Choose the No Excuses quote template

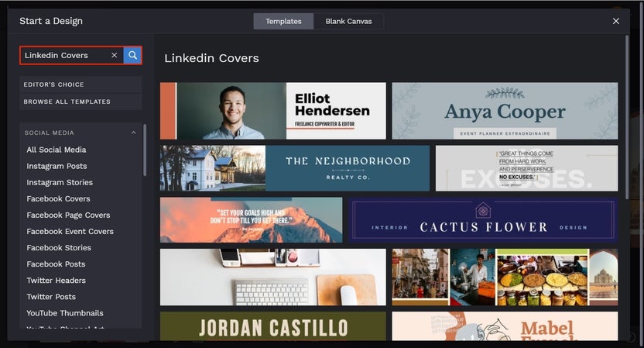pos(526,168)
